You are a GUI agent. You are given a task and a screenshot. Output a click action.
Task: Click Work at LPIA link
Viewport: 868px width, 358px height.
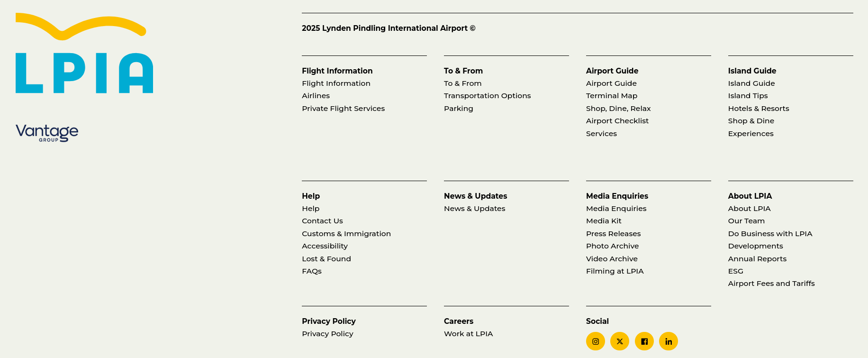point(468,334)
